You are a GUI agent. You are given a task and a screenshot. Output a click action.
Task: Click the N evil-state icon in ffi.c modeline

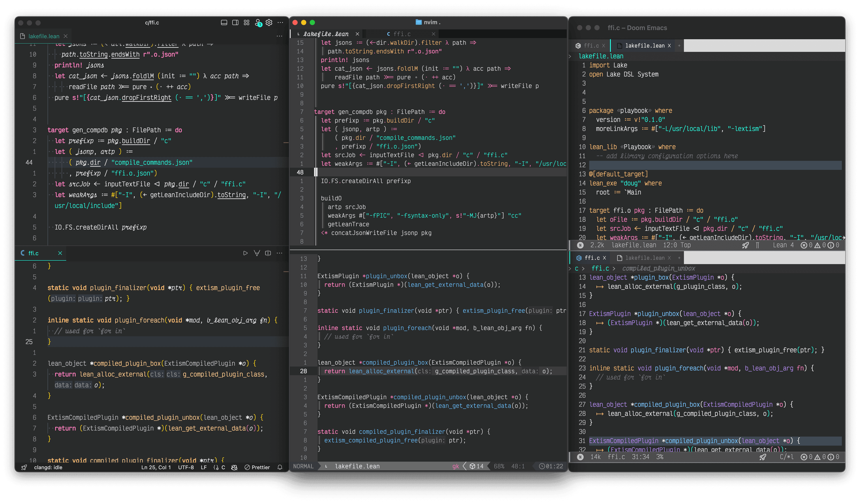click(x=580, y=457)
